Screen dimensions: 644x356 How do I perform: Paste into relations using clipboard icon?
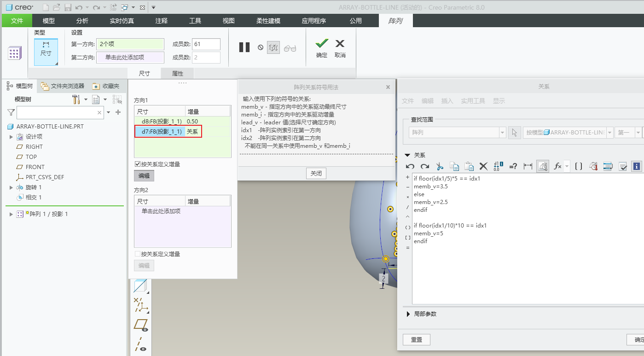469,166
